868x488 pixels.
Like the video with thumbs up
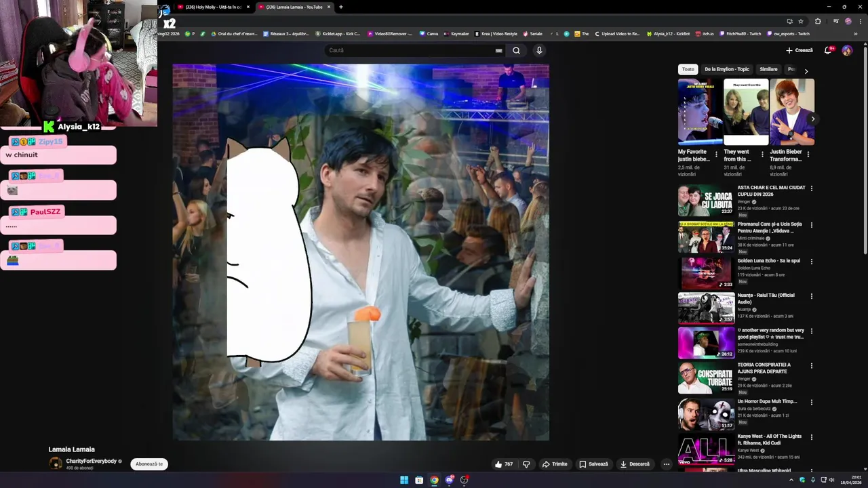tap(504, 464)
